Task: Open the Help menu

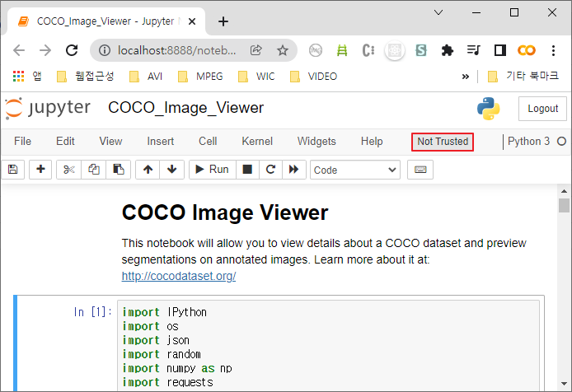Action: pyautogui.click(x=372, y=141)
